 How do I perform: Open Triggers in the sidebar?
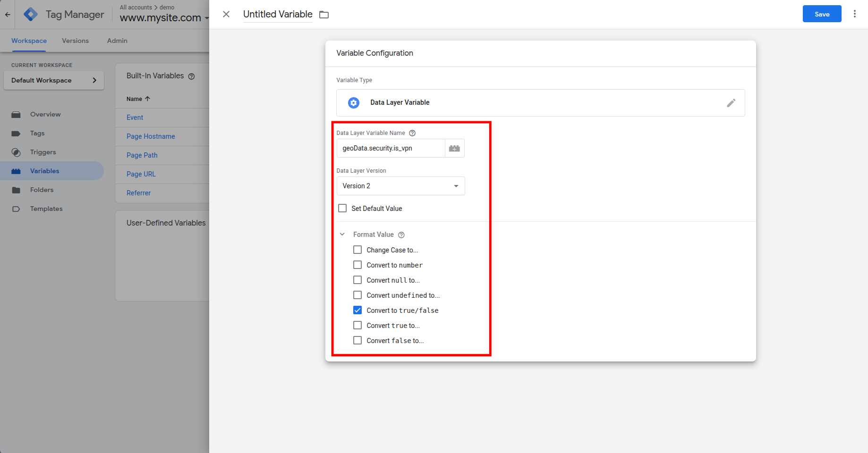coord(43,152)
